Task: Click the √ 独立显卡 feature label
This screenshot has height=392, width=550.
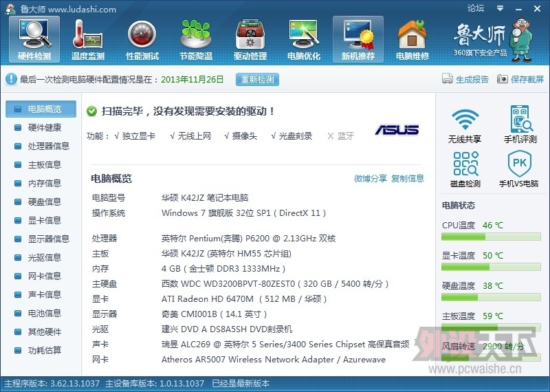Action: point(135,136)
